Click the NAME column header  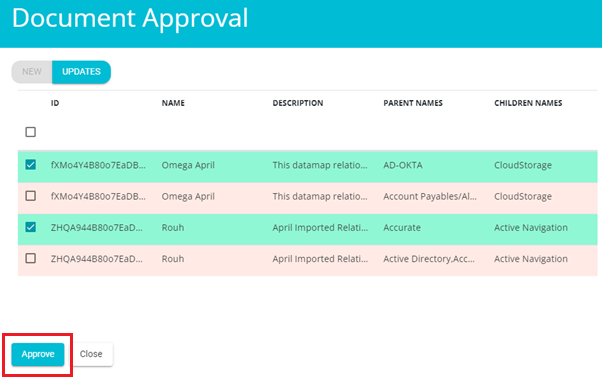[173, 103]
